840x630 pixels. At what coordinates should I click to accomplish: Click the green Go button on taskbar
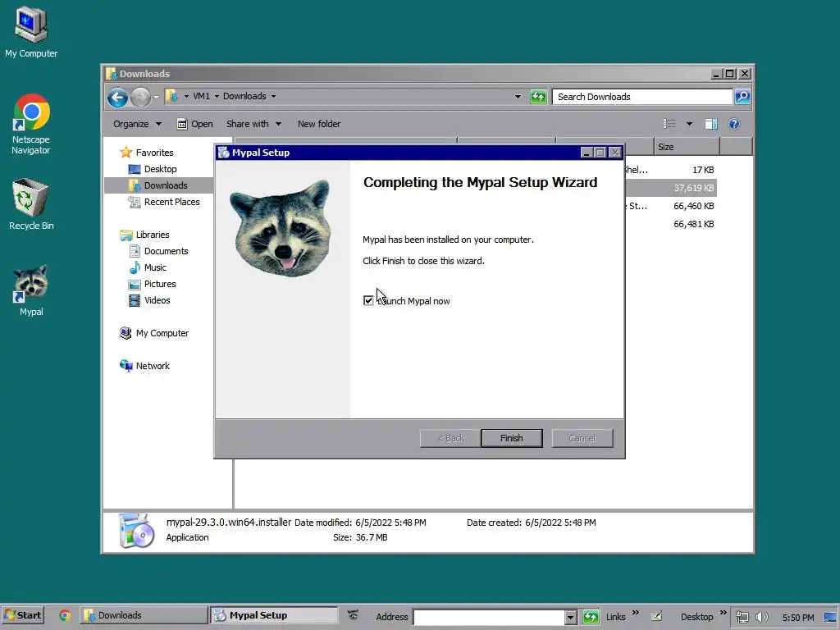point(591,617)
